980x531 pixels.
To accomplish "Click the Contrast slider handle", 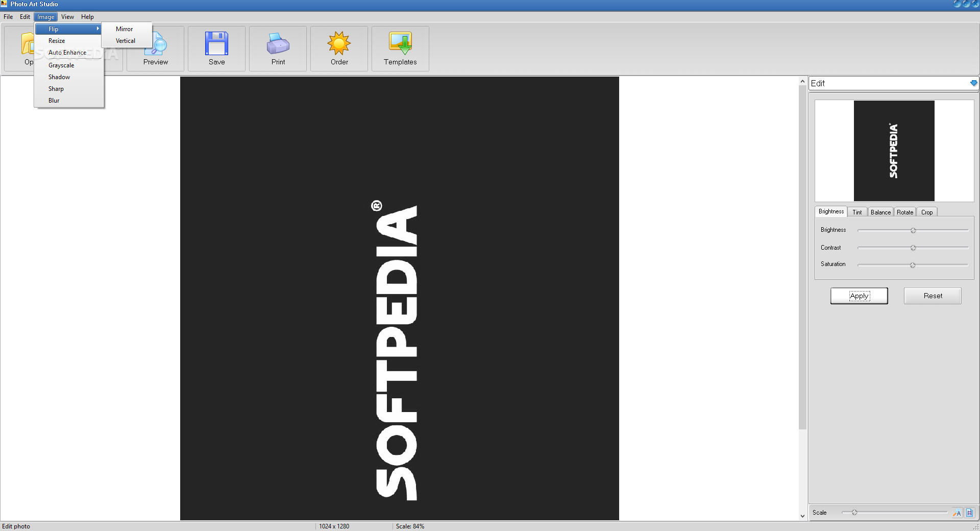I will 913,248.
